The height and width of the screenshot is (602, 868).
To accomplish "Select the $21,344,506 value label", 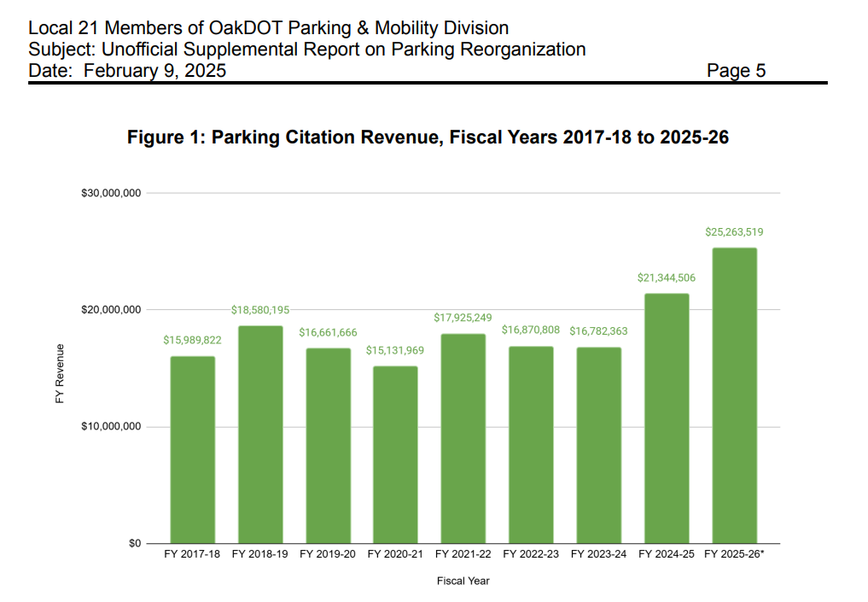I will pos(667,278).
